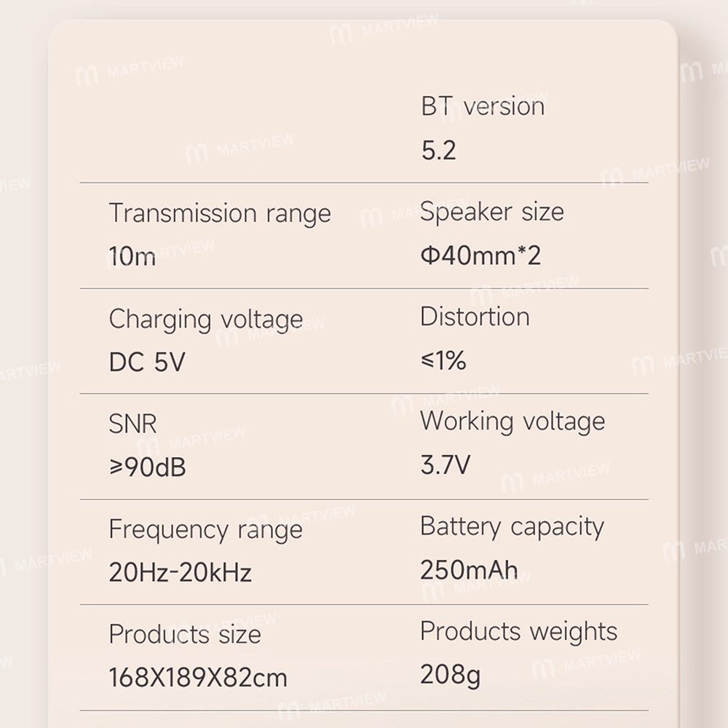Select the 10m range value
Viewport: 728px width, 728px height.
tap(132, 256)
